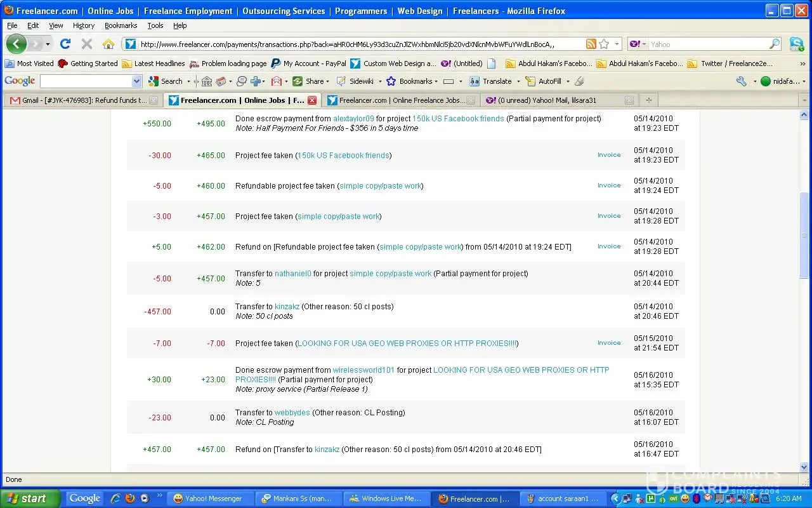Open Google Toolbar wrench settings icon

(741, 81)
